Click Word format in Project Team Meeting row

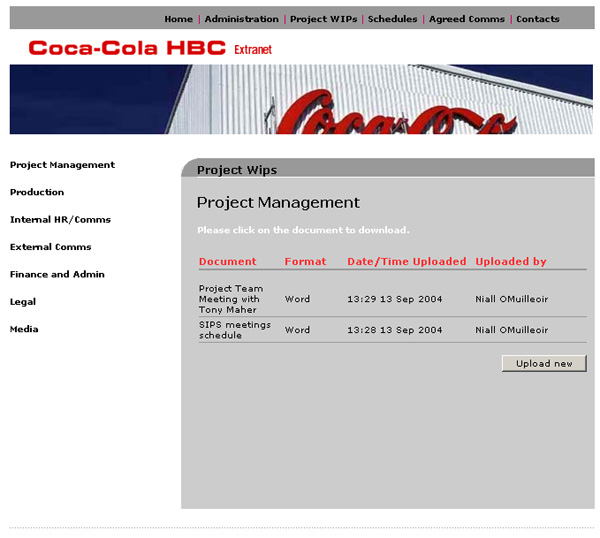click(x=297, y=299)
